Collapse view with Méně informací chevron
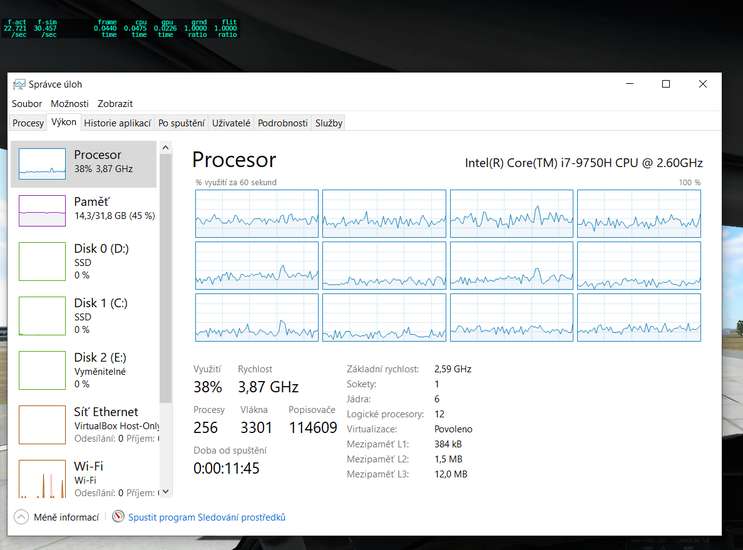This screenshot has width=743, height=550. pyautogui.click(x=21, y=517)
